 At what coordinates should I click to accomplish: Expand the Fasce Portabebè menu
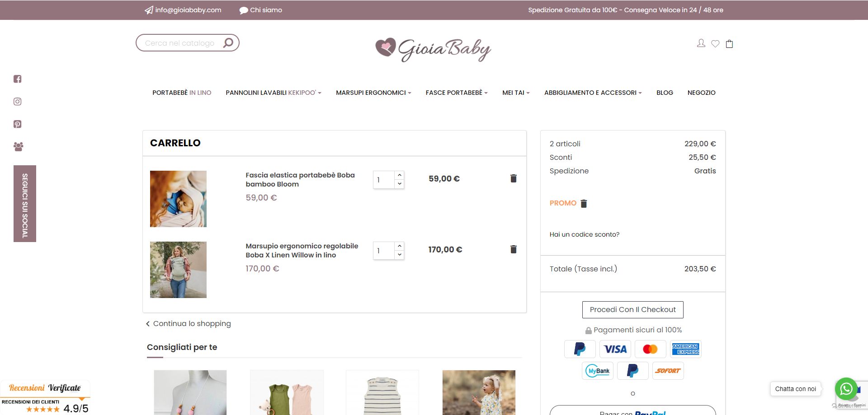(x=457, y=93)
